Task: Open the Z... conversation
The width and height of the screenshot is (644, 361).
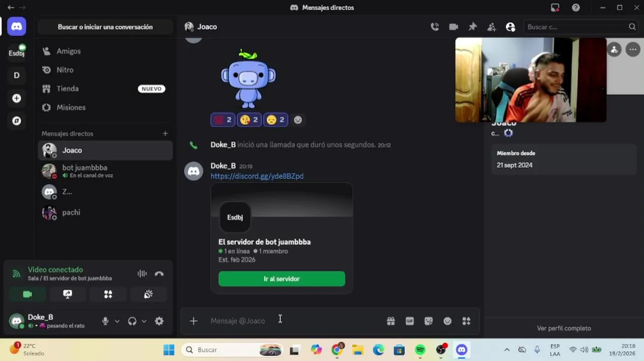Action: coord(105,192)
